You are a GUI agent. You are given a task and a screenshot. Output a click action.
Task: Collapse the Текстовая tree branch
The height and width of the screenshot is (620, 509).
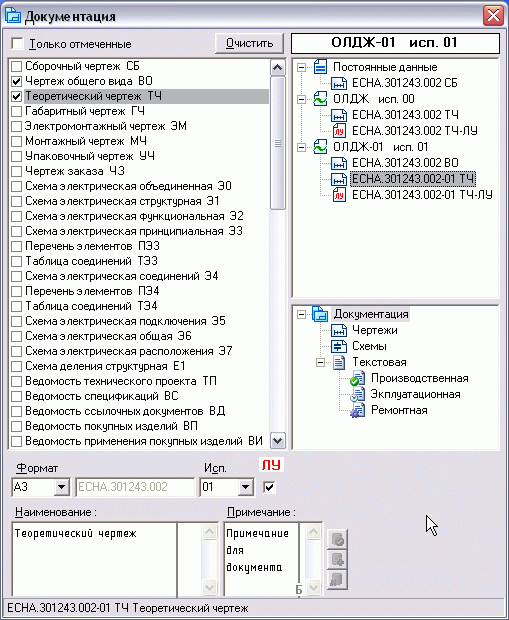coord(320,362)
